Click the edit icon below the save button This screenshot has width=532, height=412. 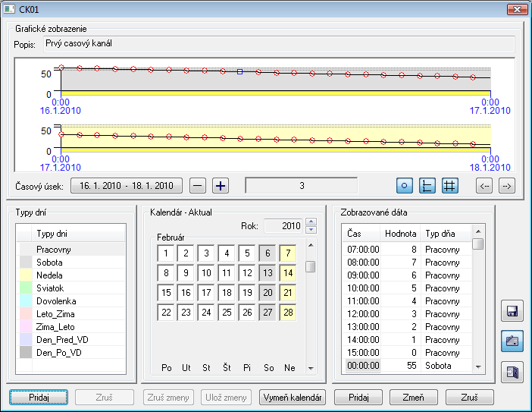coord(512,341)
